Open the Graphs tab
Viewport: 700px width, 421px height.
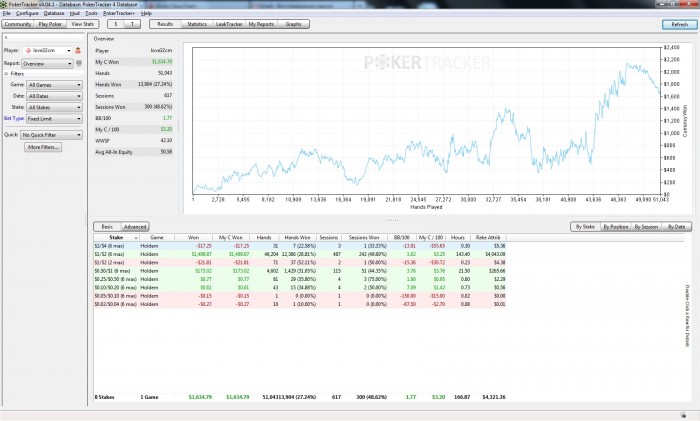(x=293, y=24)
